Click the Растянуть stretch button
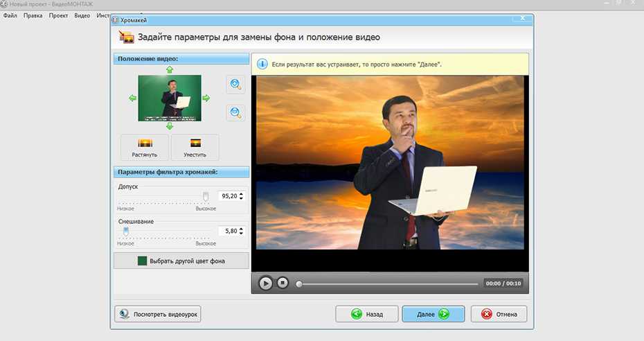The width and height of the screenshot is (644, 341). tap(145, 148)
